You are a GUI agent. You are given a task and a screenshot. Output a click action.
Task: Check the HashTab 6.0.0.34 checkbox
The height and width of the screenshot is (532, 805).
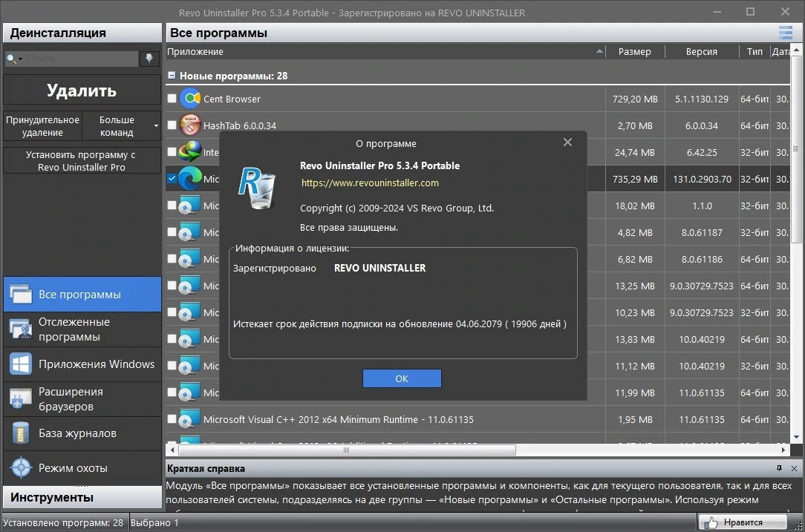[172, 125]
